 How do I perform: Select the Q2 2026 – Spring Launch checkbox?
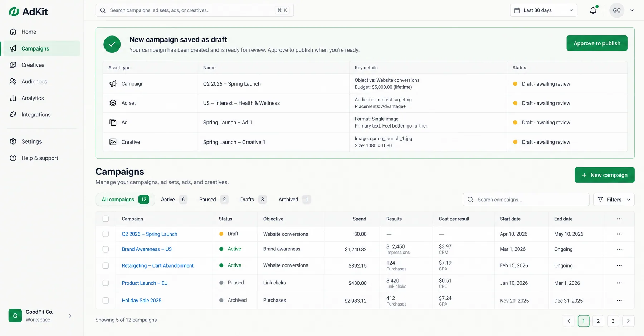pos(106,234)
